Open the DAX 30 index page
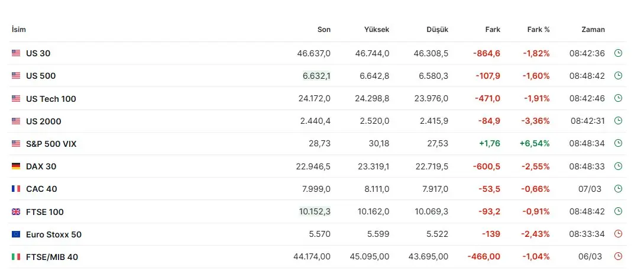The width and height of the screenshot is (644, 273). click(x=41, y=166)
